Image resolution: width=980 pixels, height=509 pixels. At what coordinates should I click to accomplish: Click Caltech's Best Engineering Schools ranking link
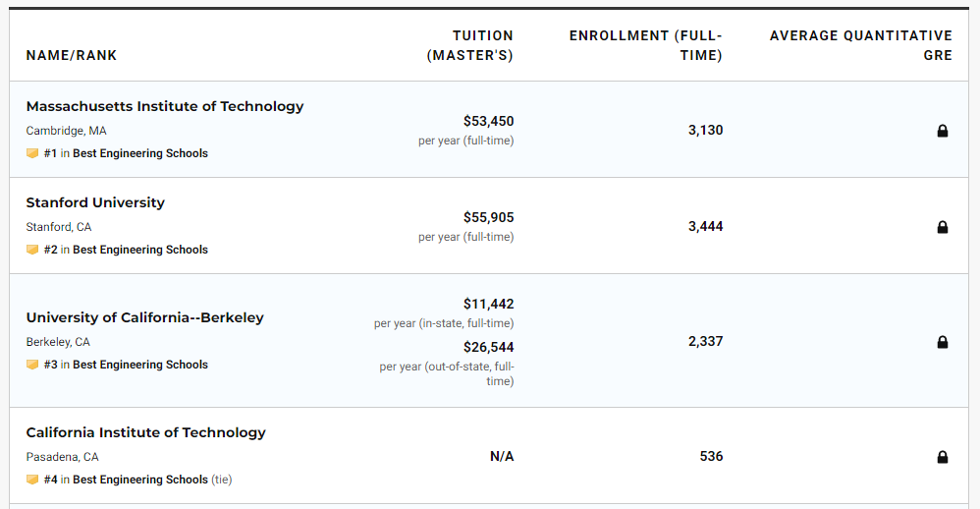click(139, 480)
